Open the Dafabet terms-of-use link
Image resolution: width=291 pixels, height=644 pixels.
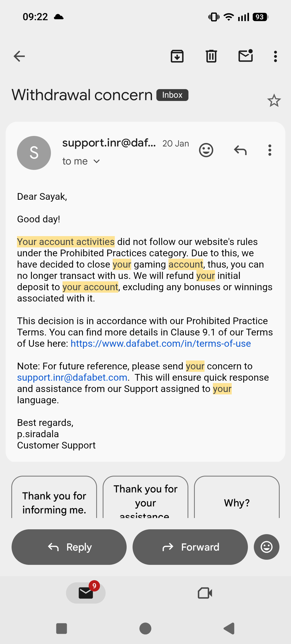(x=161, y=344)
